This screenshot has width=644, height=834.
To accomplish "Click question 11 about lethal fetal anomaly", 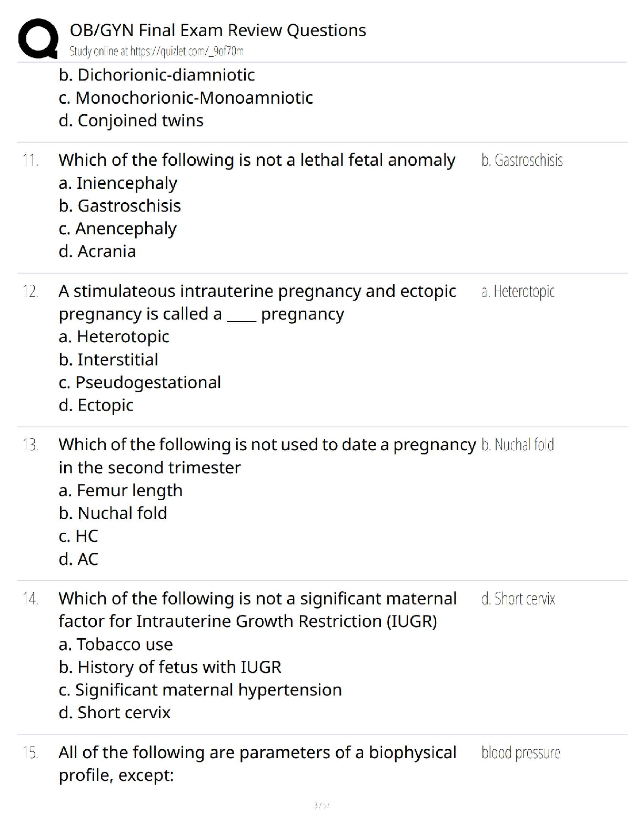I will pyautogui.click(x=257, y=160).
